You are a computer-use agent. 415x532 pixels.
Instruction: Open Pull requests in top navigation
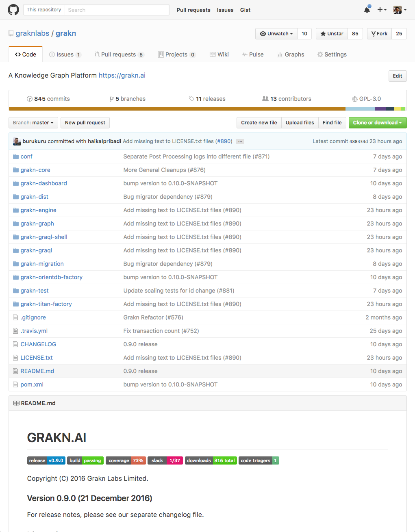[193, 10]
